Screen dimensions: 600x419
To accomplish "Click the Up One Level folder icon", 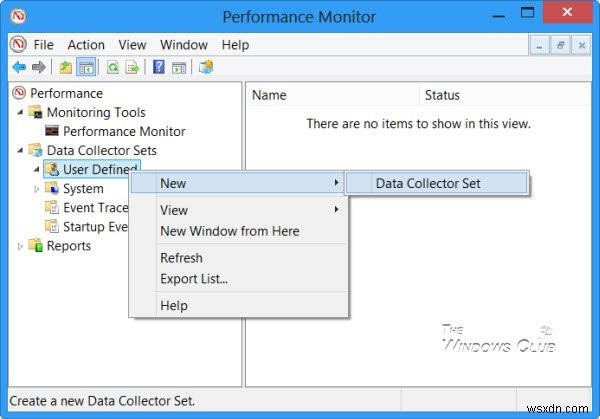I will 65,67.
